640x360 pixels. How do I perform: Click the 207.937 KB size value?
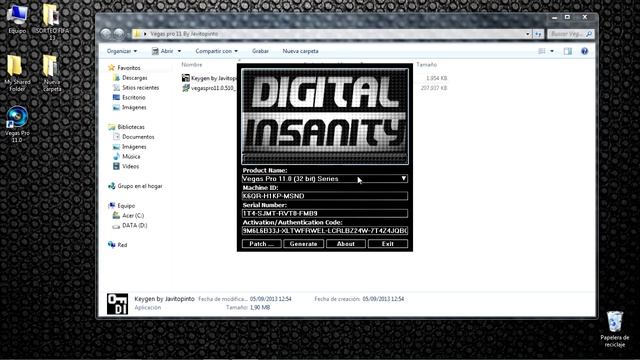click(x=434, y=88)
